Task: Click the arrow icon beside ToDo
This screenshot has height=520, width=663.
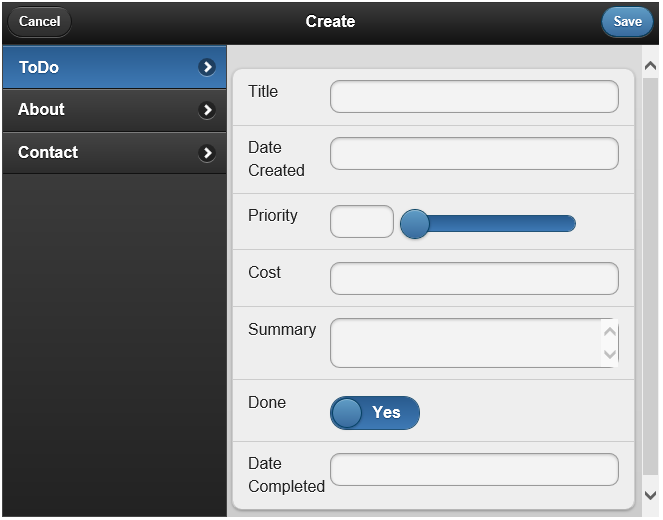Action: click(x=207, y=68)
